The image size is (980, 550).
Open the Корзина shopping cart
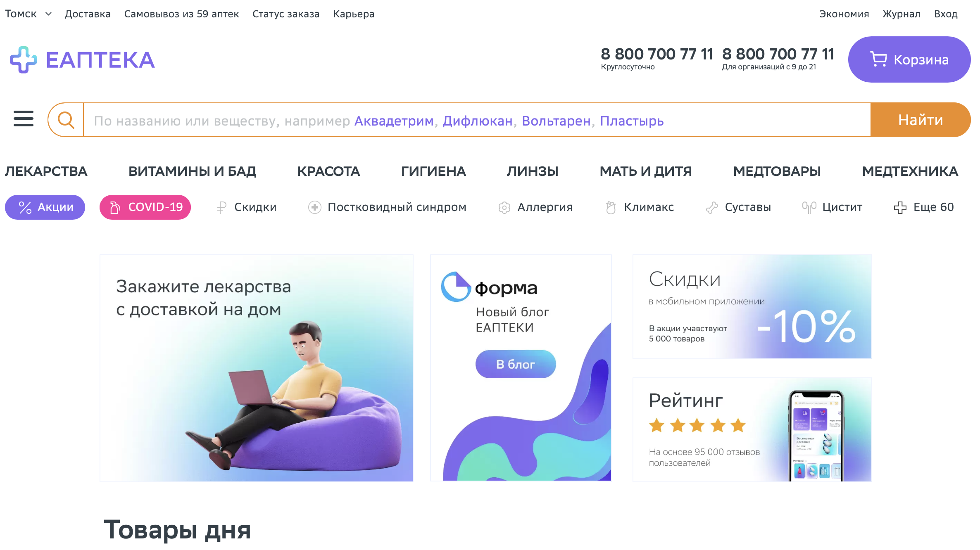(x=909, y=59)
